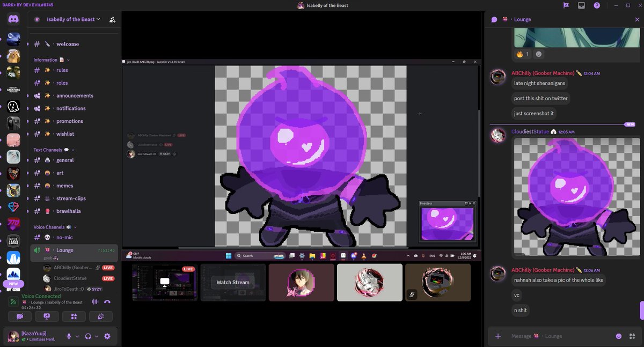
Task: Open the announcements channel
Action: [74, 95]
